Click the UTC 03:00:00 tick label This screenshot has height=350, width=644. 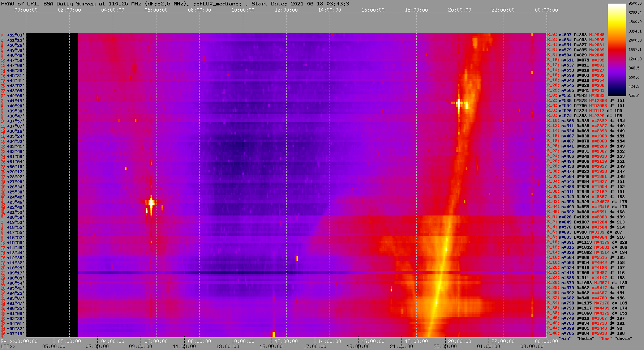[532, 346]
